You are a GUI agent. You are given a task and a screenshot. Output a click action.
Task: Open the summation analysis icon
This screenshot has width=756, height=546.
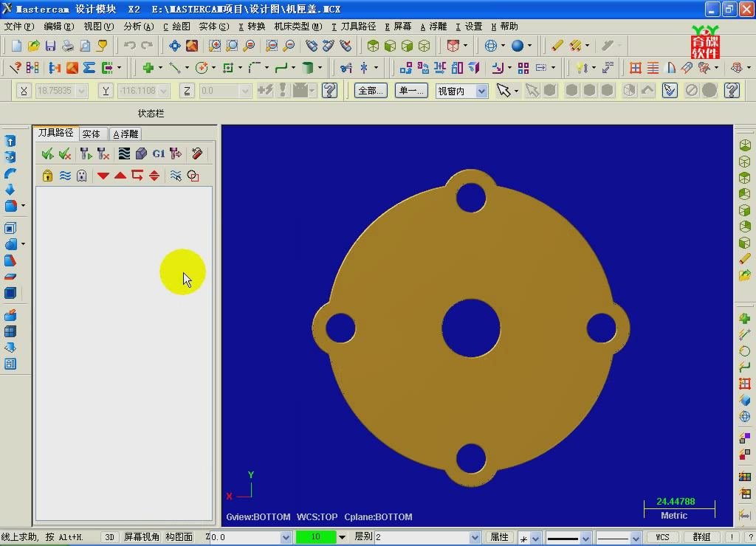[x=89, y=68]
